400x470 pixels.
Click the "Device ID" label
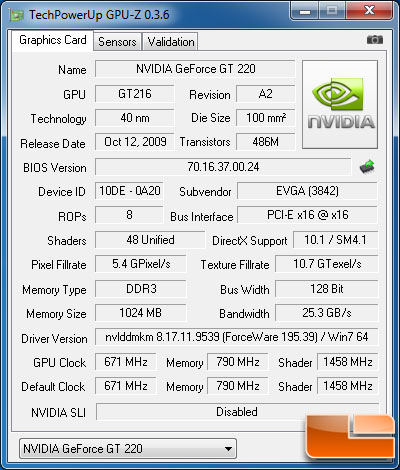(x=62, y=192)
